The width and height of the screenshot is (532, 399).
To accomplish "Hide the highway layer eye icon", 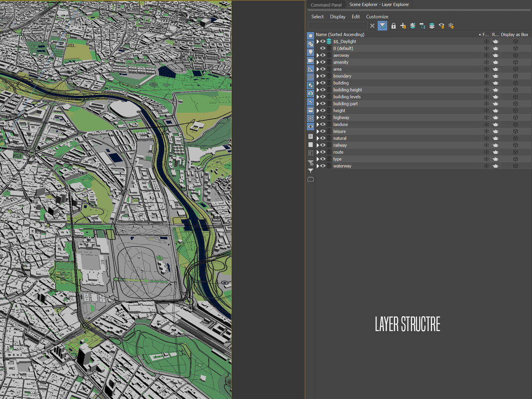I will pyautogui.click(x=323, y=117).
